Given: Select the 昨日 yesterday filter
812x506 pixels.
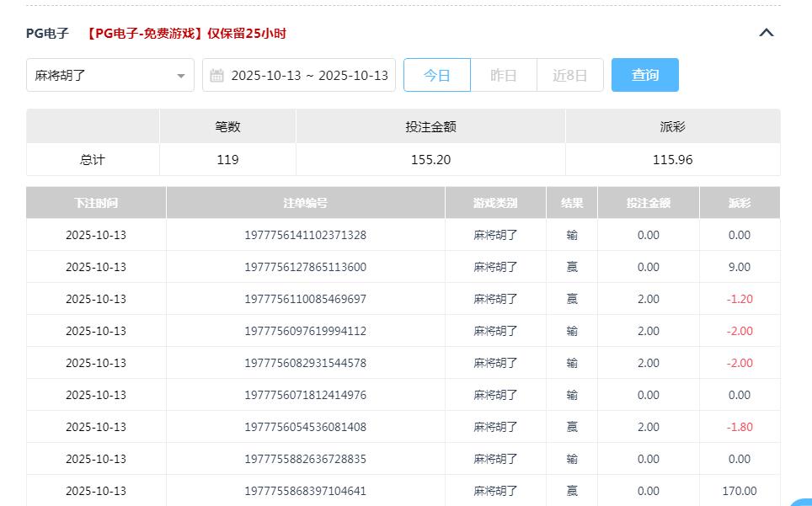Looking at the screenshot, I should [x=503, y=75].
